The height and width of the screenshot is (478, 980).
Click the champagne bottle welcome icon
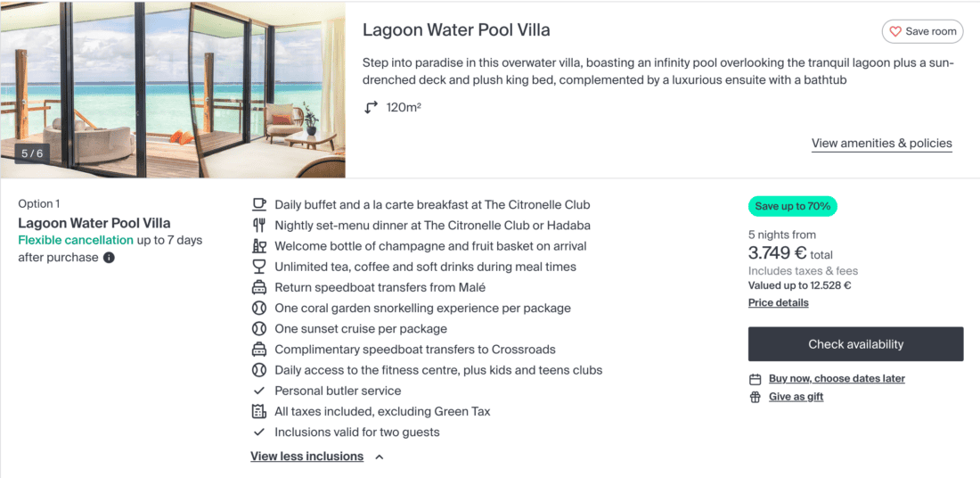(x=259, y=246)
